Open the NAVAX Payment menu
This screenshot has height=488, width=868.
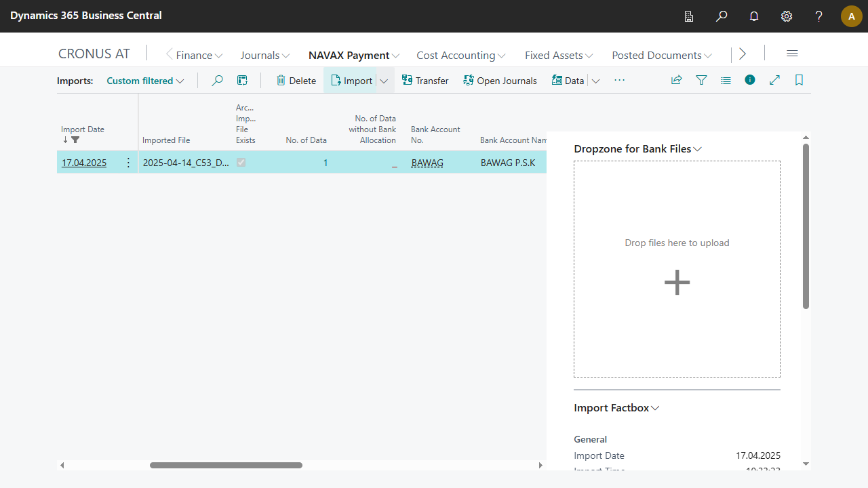click(353, 56)
